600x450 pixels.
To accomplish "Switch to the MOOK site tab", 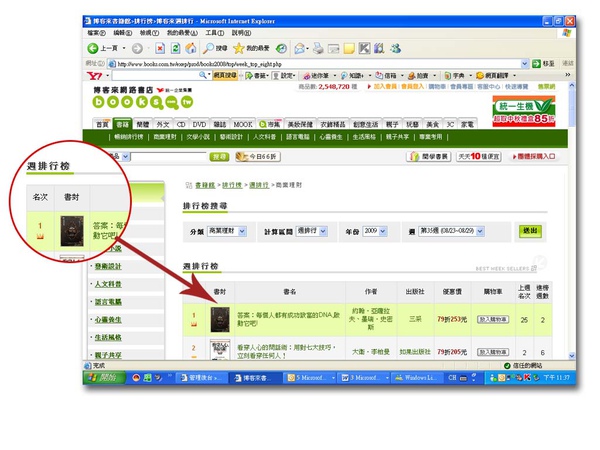I will 243,124.
